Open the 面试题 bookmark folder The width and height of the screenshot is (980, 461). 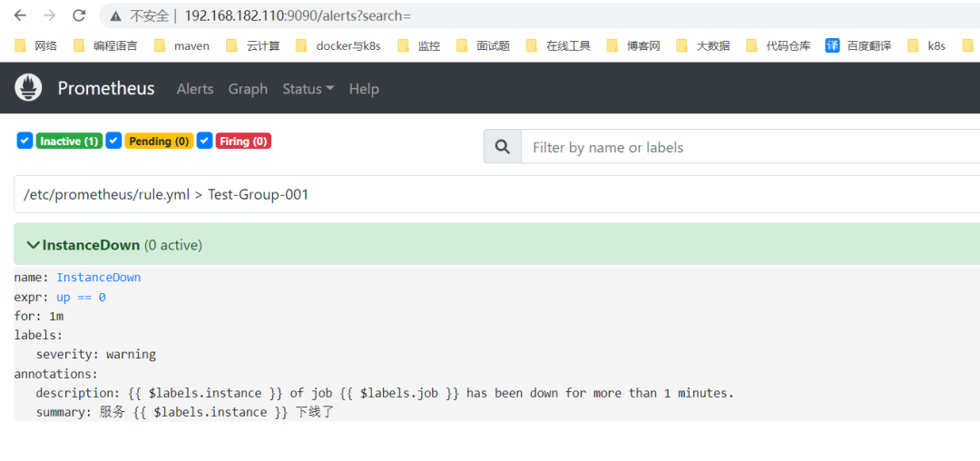coord(483,45)
